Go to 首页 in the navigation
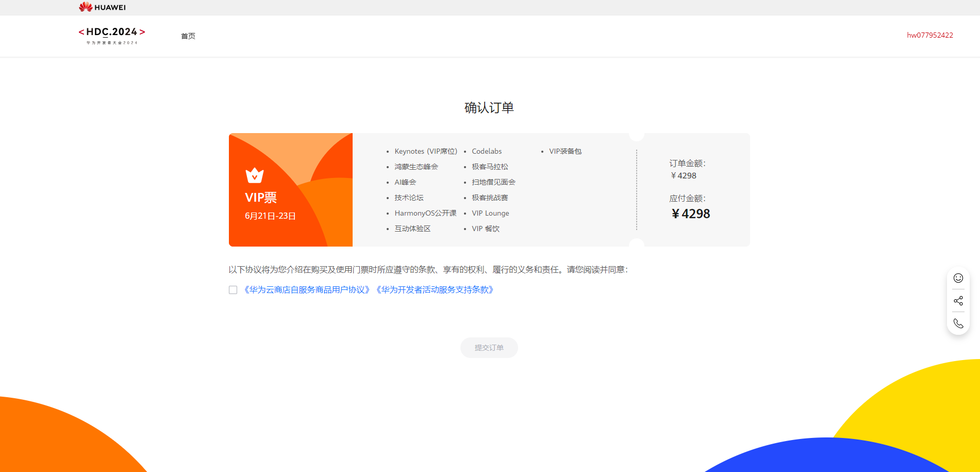Viewport: 980px width, 472px height. pos(188,36)
